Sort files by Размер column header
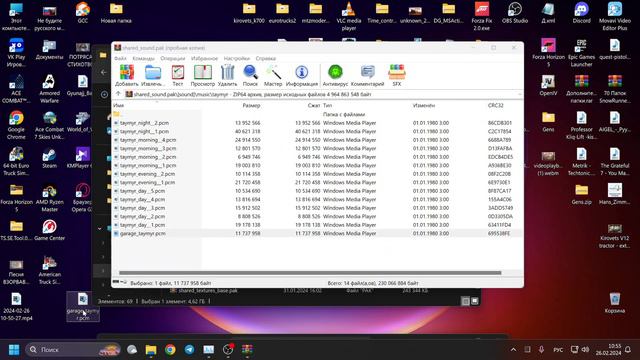 point(251,105)
